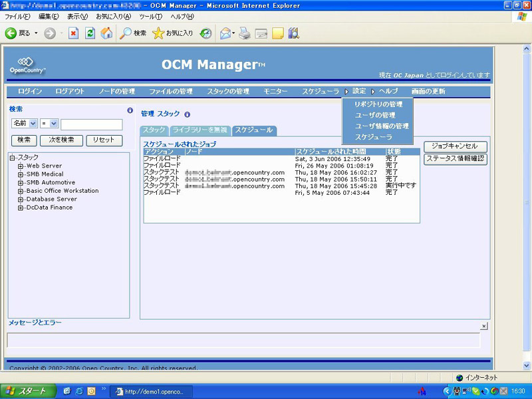Open the ファイル(F) menu
532x399 pixels.
[17, 16]
